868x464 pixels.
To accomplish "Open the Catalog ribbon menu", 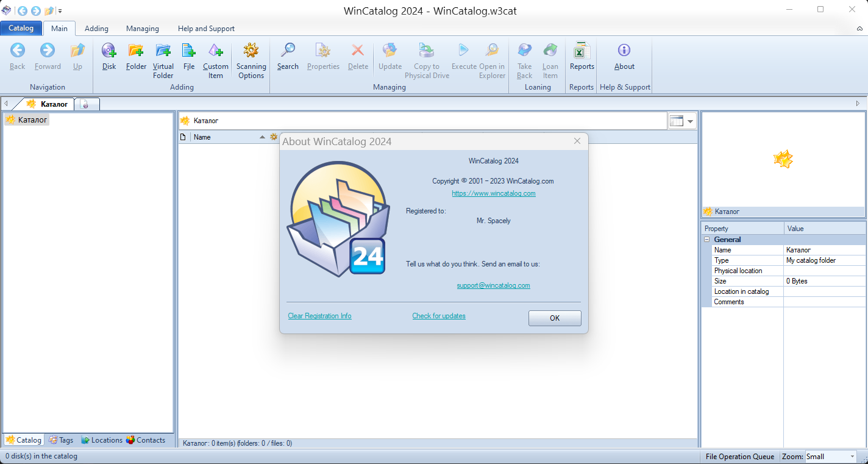I will pos(21,28).
